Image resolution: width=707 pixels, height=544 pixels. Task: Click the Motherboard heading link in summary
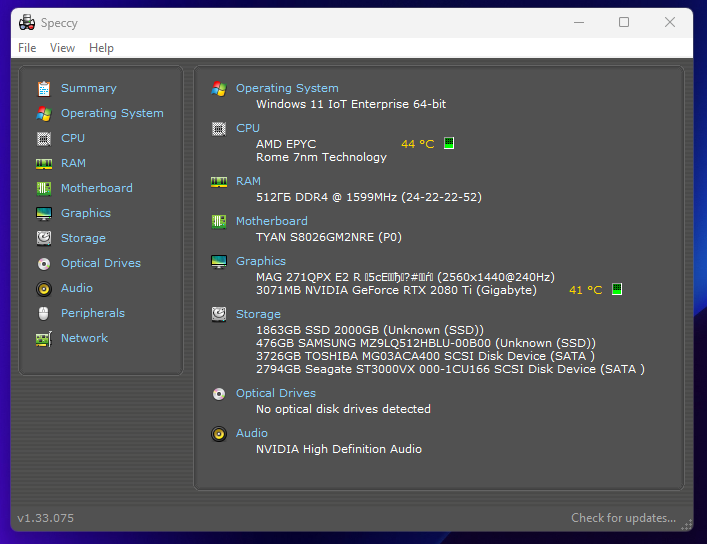click(272, 221)
